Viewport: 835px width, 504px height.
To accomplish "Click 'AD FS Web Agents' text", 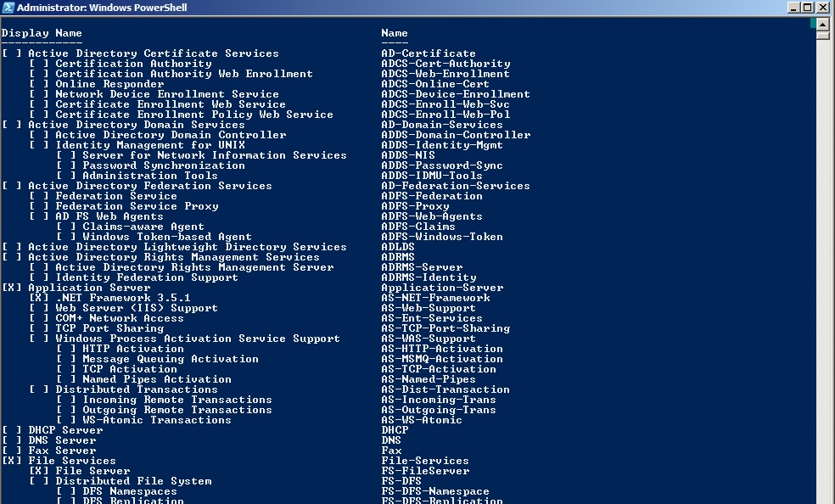I will tap(109, 216).
